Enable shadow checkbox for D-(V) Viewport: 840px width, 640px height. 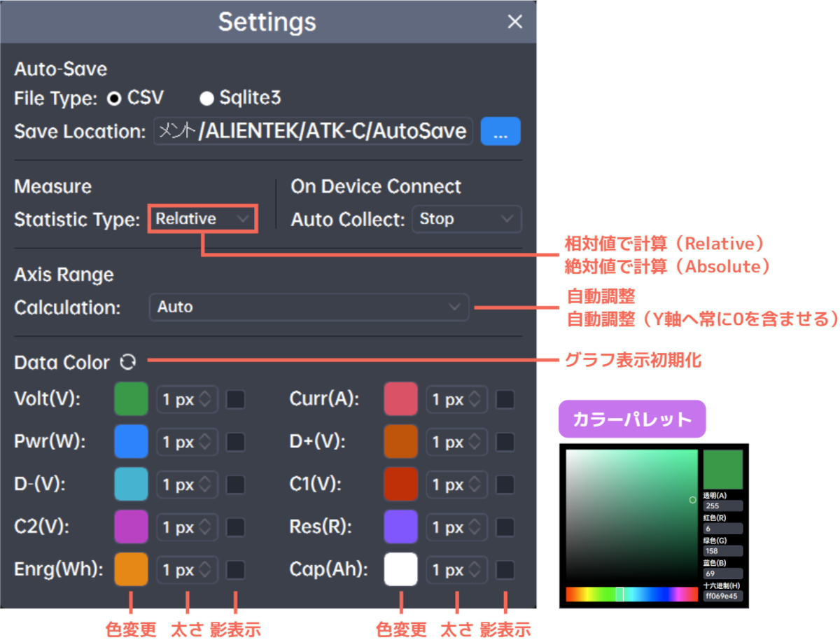point(236,485)
